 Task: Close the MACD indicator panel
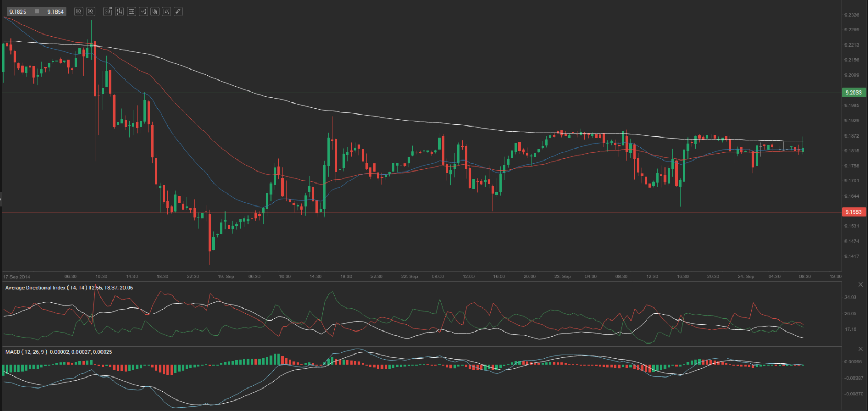[861, 349]
